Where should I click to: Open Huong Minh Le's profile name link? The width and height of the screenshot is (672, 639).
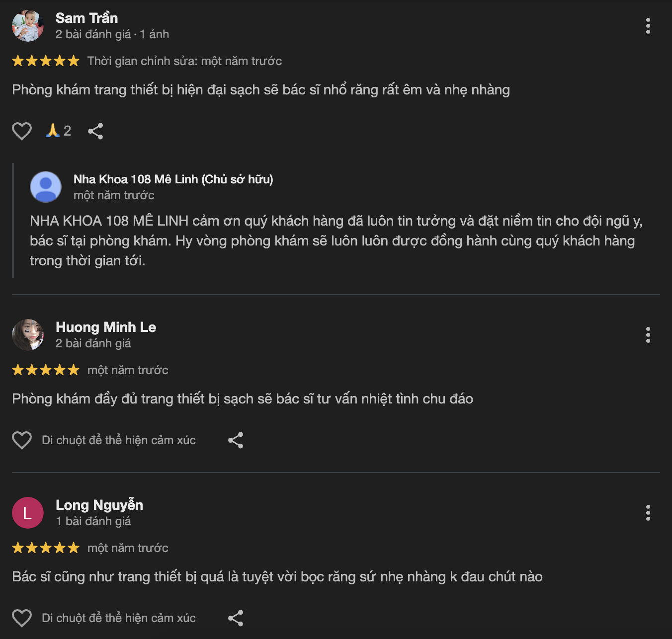pyautogui.click(x=106, y=327)
